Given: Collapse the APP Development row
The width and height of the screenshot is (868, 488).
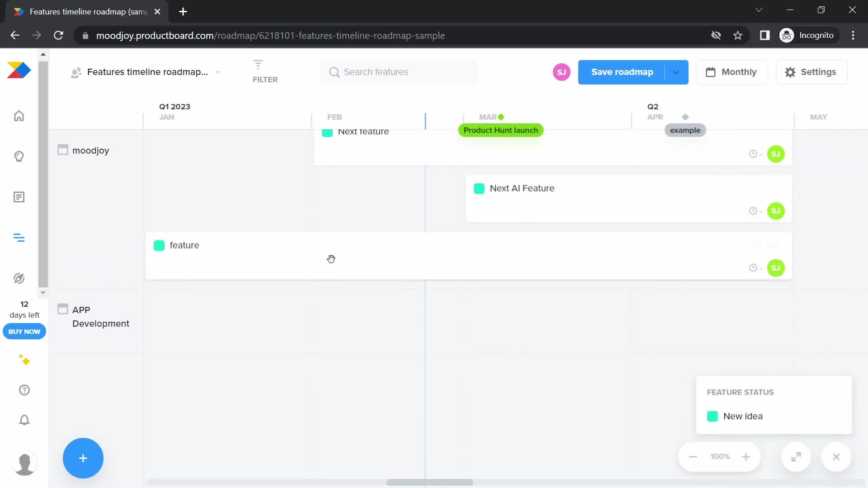Looking at the screenshot, I should (63, 309).
